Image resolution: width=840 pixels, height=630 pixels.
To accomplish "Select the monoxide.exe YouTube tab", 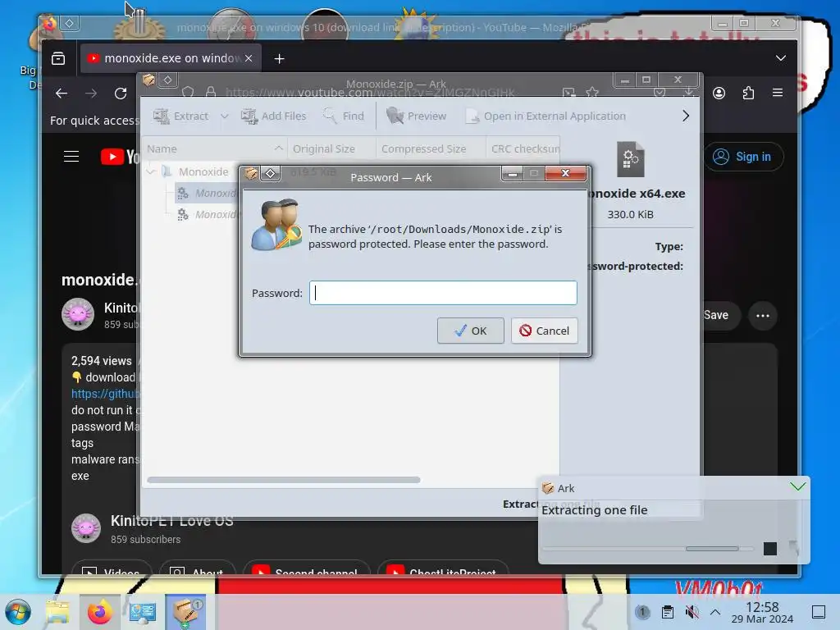I will [x=171, y=58].
